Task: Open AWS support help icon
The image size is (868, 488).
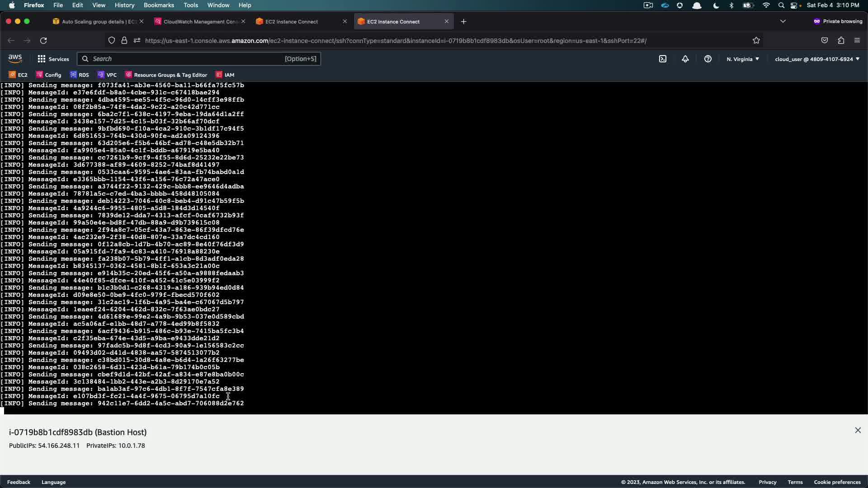Action: [708, 59]
